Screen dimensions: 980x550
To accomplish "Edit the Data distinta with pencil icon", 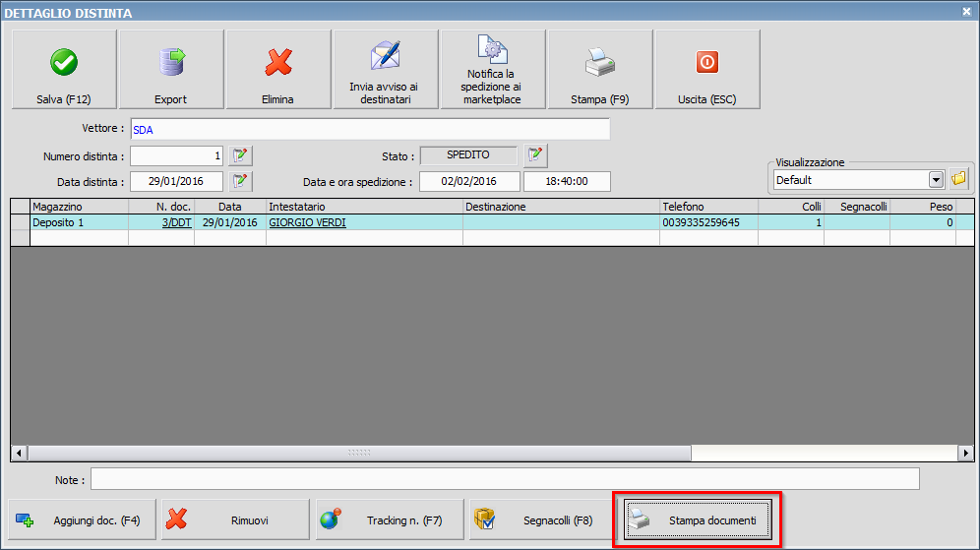I will click(240, 181).
